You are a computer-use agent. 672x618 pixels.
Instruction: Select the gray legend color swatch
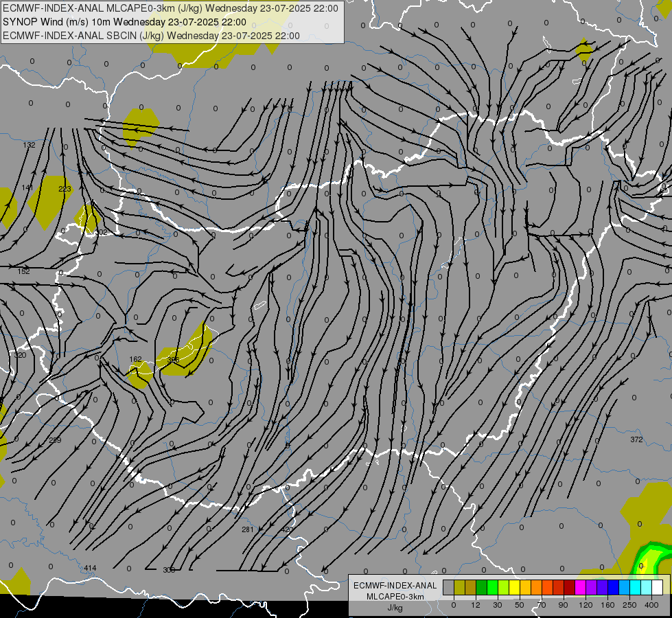(448, 588)
